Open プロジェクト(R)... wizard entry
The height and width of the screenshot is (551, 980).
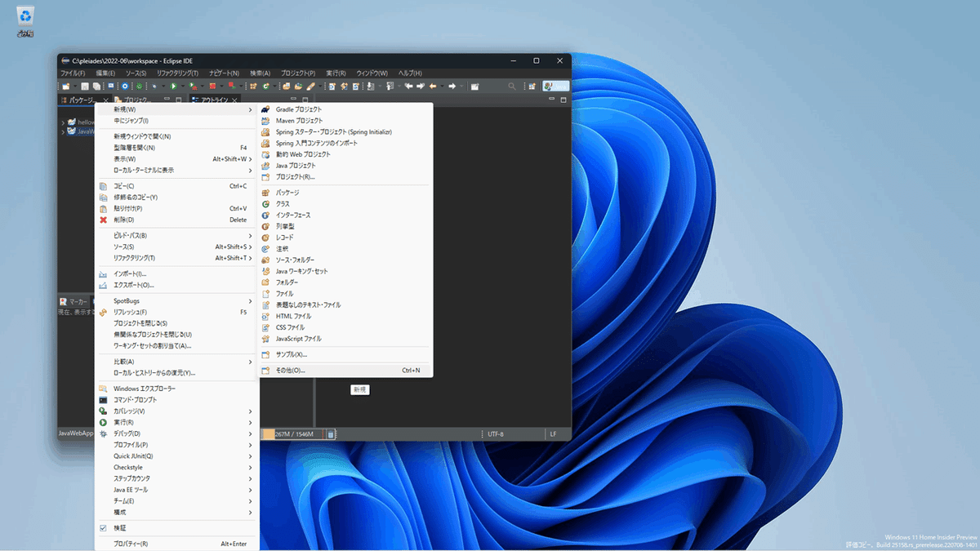pos(345,177)
